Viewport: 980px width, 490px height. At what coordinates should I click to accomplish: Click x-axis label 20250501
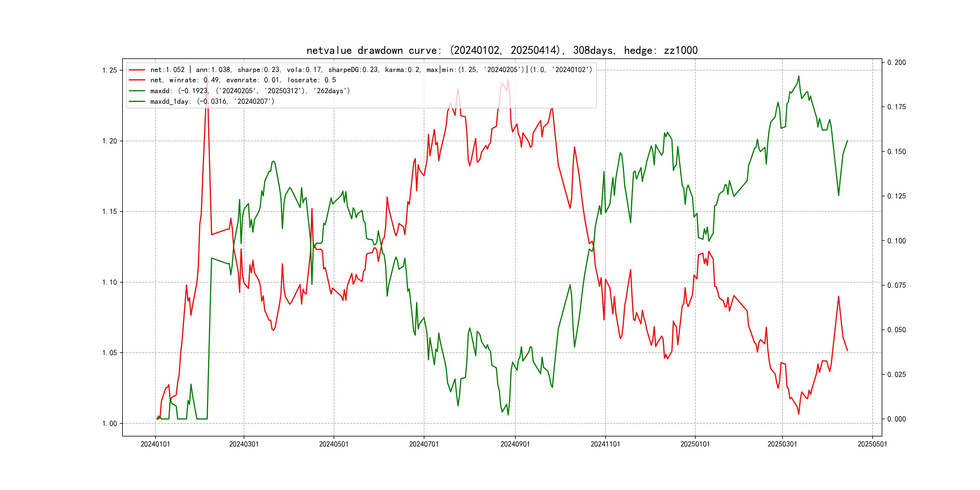click(872, 444)
